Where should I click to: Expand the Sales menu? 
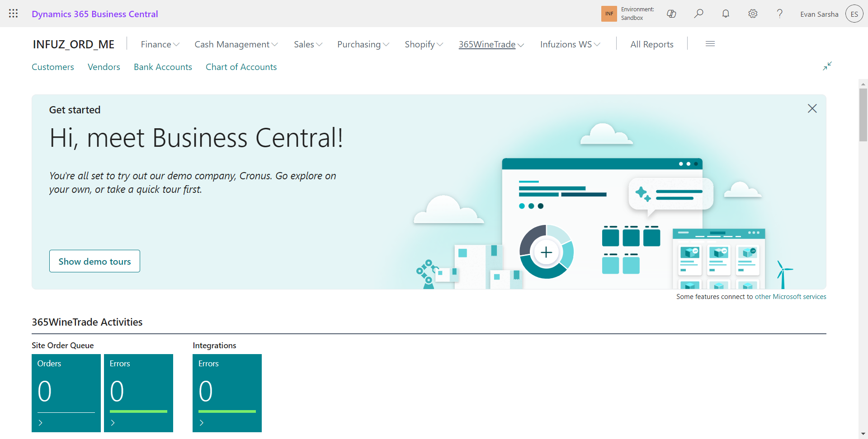[308, 44]
